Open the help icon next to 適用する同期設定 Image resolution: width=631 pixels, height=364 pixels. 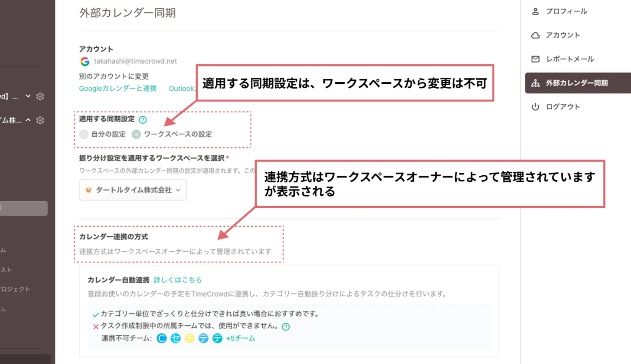pyautogui.click(x=143, y=119)
